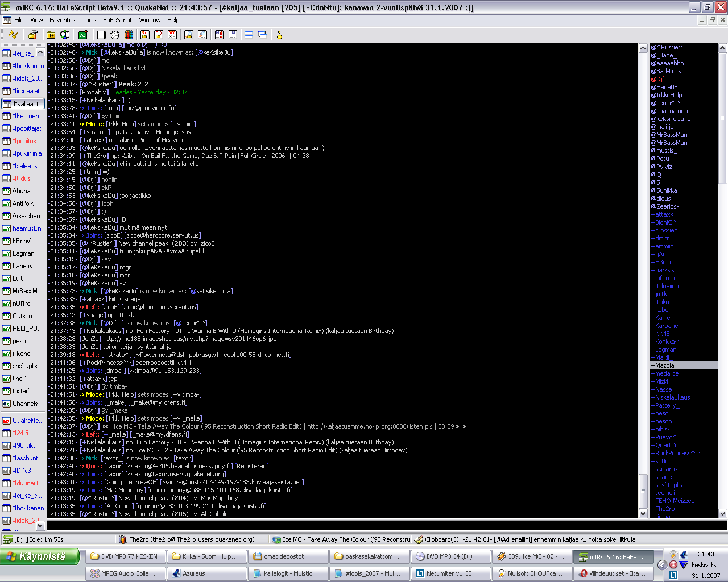Open mIRC Options toolbar icon
Image resolution: width=728 pixels, height=582 pixels.
(x=33, y=35)
